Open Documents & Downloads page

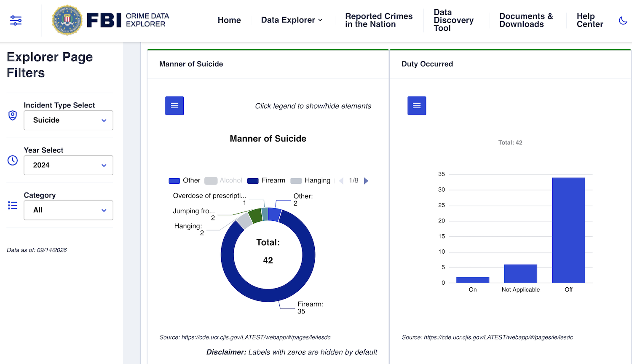coord(526,20)
